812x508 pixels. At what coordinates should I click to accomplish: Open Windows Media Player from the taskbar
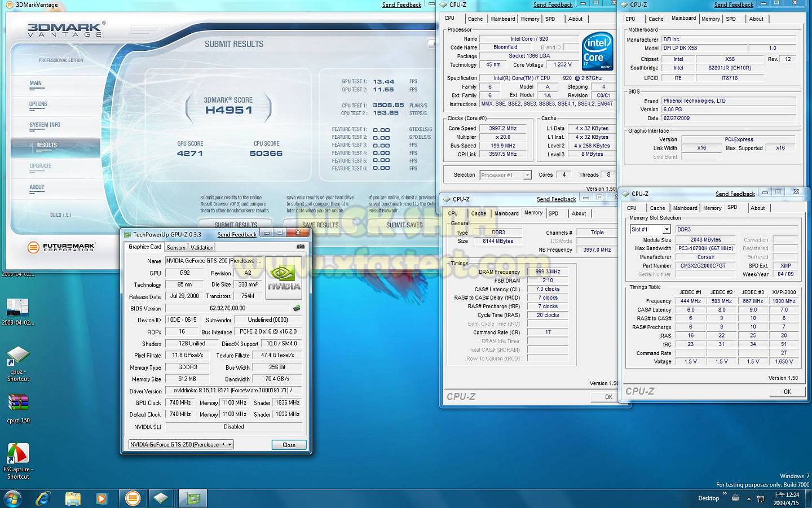(102, 498)
